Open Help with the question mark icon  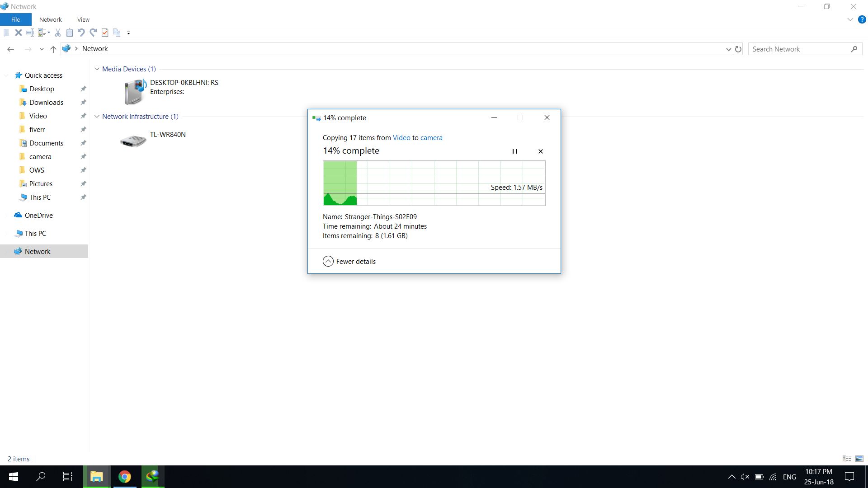(x=862, y=19)
